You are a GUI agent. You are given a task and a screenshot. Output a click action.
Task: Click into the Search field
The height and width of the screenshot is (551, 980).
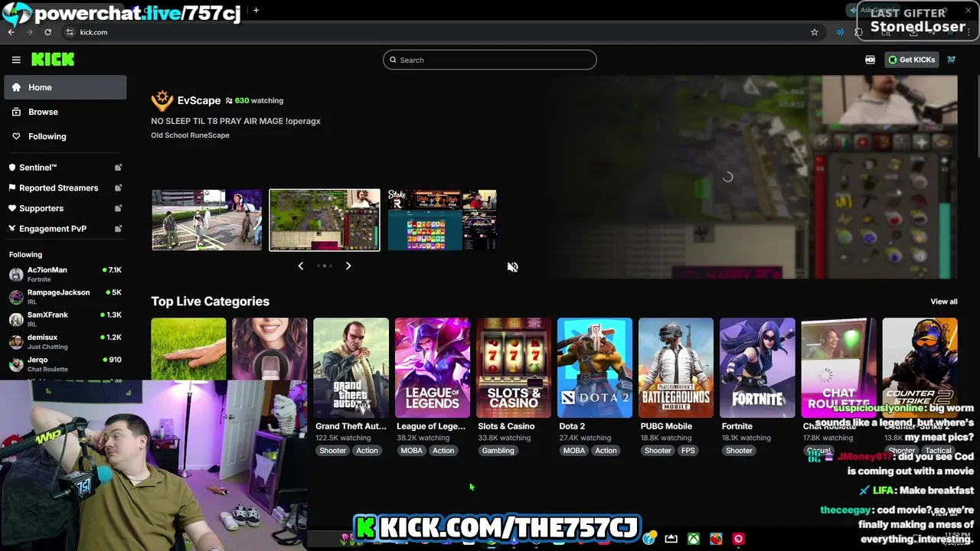coord(490,60)
